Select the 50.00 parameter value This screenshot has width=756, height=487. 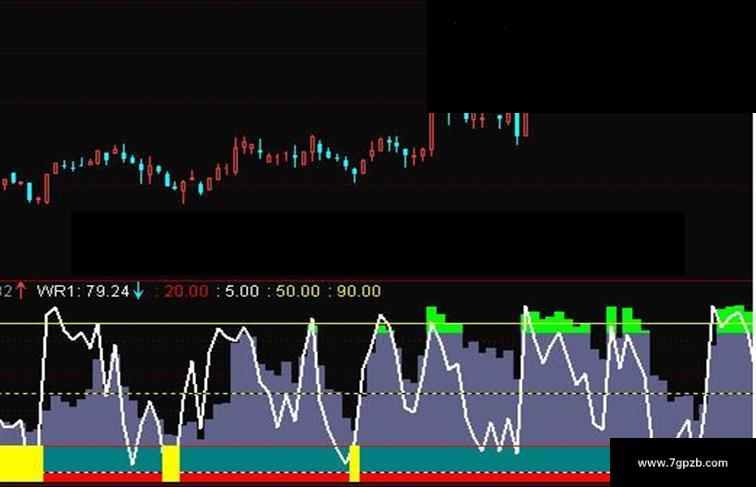coord(298,291)
